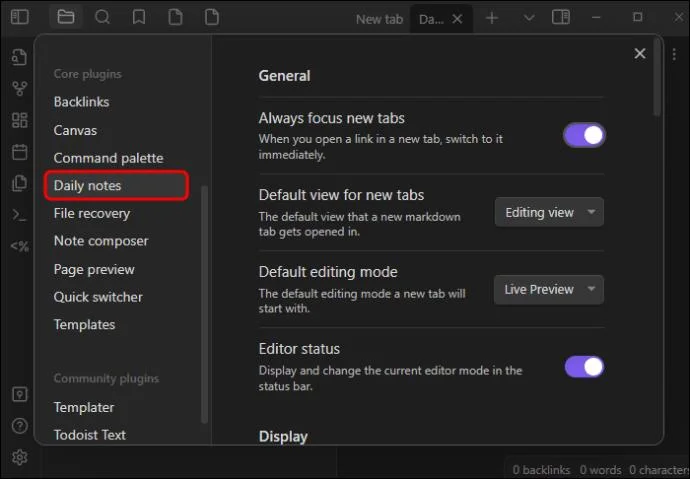Close the settings dialog with X
The width and height of the screenshot is (690, 479).
640,54
